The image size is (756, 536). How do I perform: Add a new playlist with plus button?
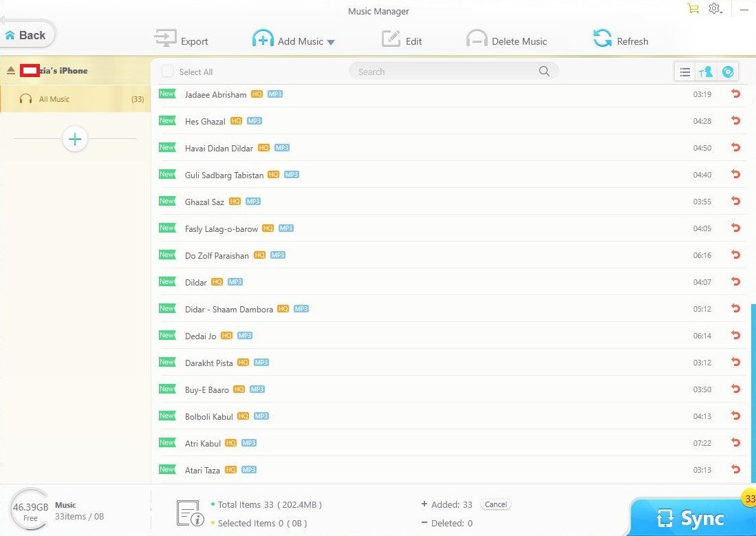tap(75, 140)
